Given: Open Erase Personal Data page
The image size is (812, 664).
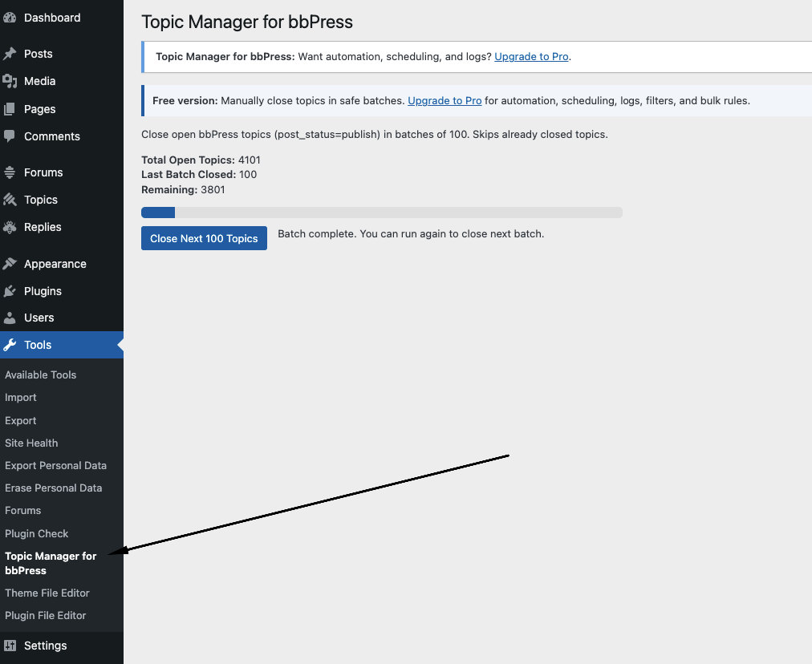Looking at the screenshot, I should click(x=53, y=488).
